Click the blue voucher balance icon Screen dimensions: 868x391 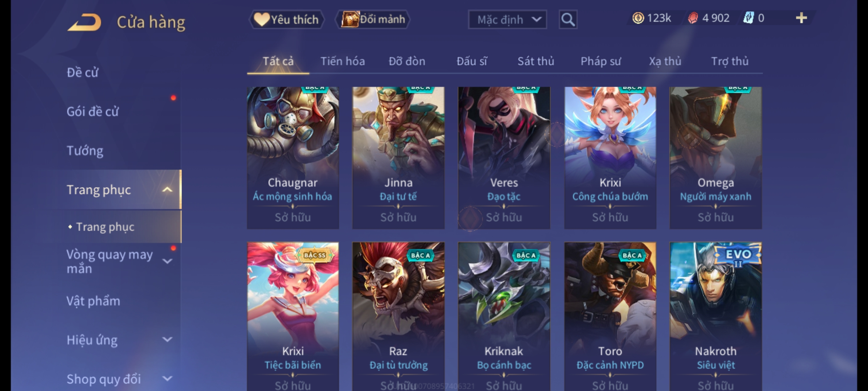(x=748, y=18)
